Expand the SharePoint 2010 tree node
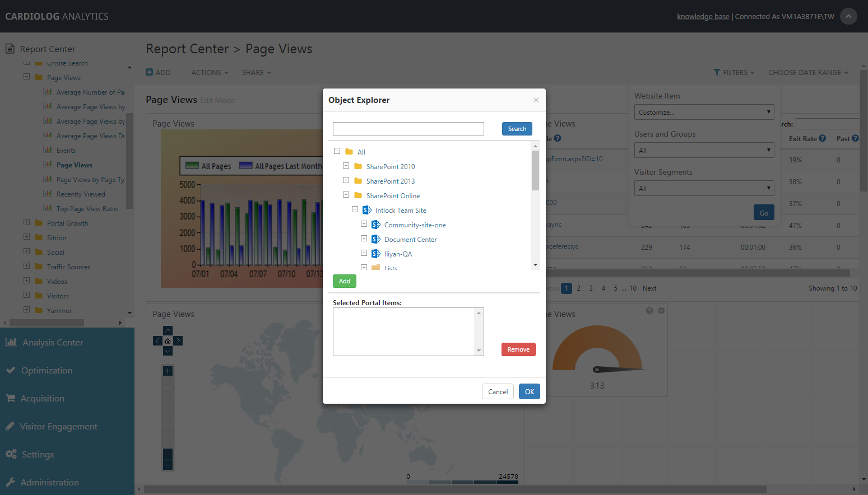 346,166
